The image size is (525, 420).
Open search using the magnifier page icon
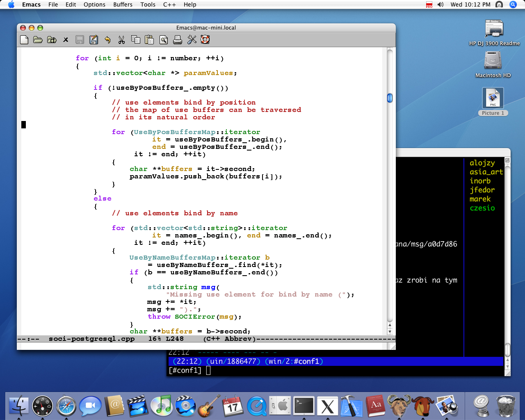pyautogui.click(x=164, y=40)
